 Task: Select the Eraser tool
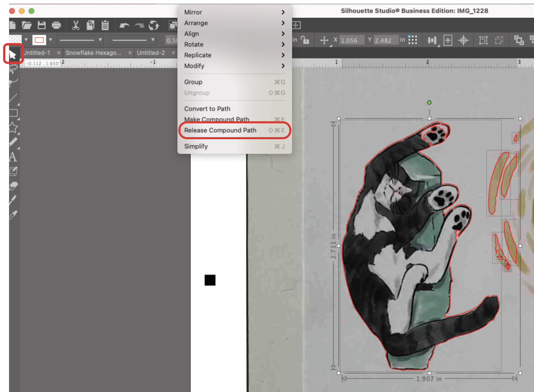[x=13, y=186]
